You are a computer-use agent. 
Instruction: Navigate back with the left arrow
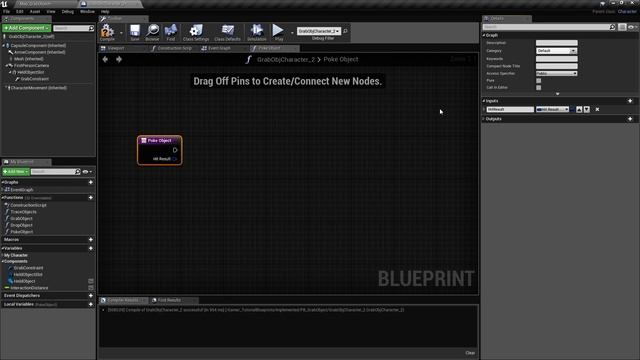pyautogui.click(x=105, y=59)
